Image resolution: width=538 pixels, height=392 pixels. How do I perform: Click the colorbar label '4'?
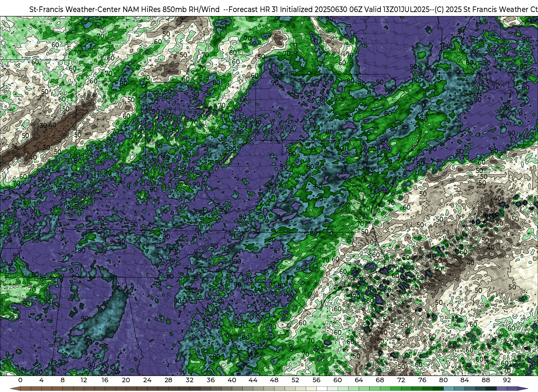(x=41, y=380)
